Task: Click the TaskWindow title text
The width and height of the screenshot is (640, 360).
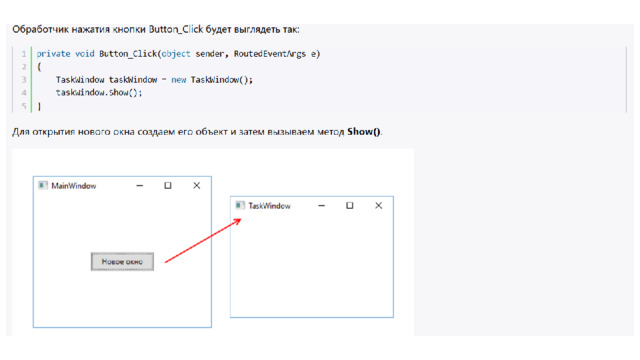Action: point(269,206)
